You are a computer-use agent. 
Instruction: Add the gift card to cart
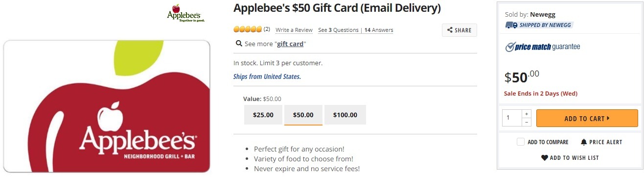pos(587,118)
